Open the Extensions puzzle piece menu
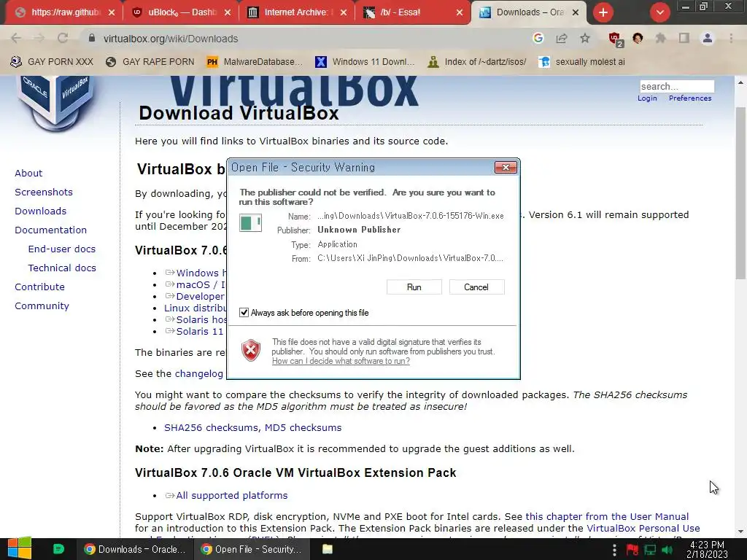The height and width of the screenshot is (560, 747). [661, 39]
